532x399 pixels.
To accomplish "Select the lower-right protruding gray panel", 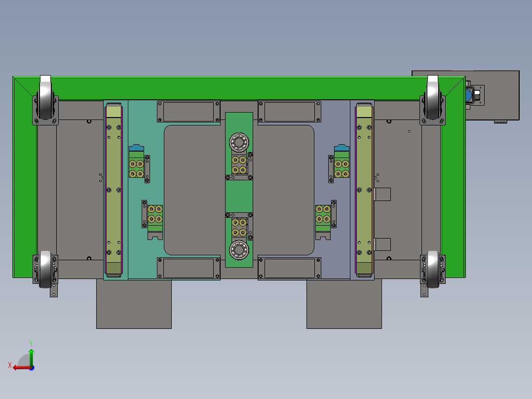I will click(x=344, y=304).
